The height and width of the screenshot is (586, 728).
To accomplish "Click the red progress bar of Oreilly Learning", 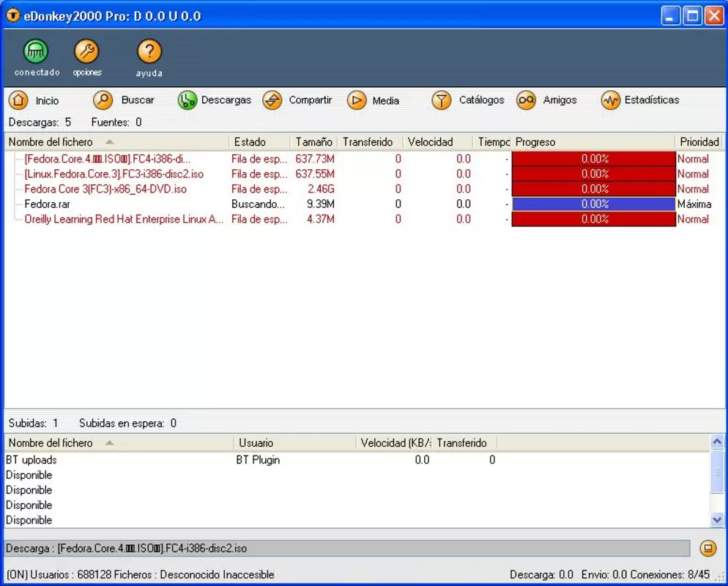I will coord(594,219).
